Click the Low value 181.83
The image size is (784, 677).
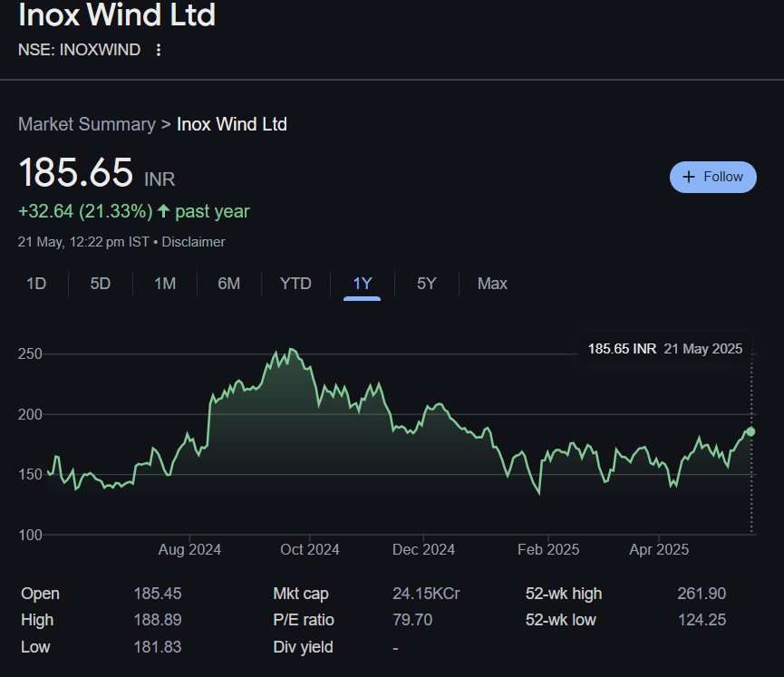point(158,647)
